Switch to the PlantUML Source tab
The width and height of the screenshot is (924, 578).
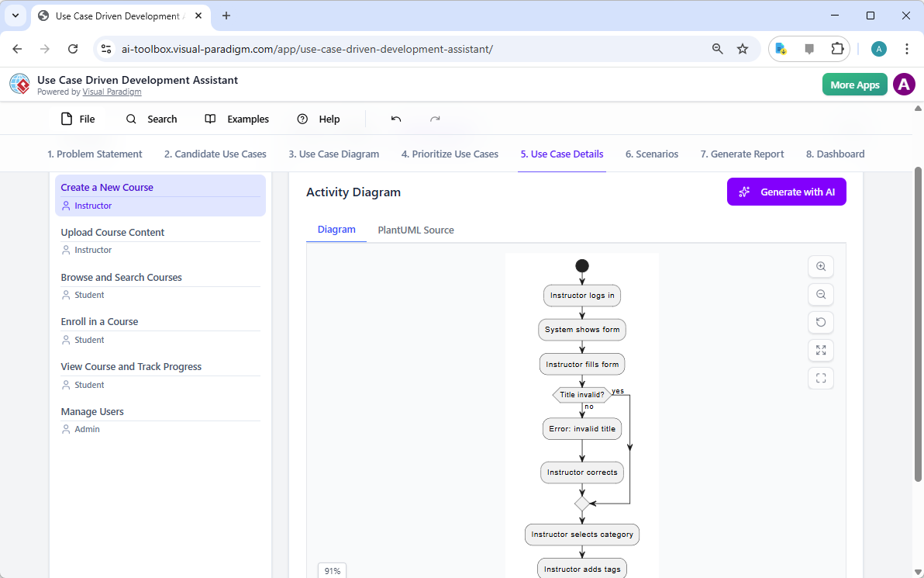pyautogui.click(x=415, y=230)
